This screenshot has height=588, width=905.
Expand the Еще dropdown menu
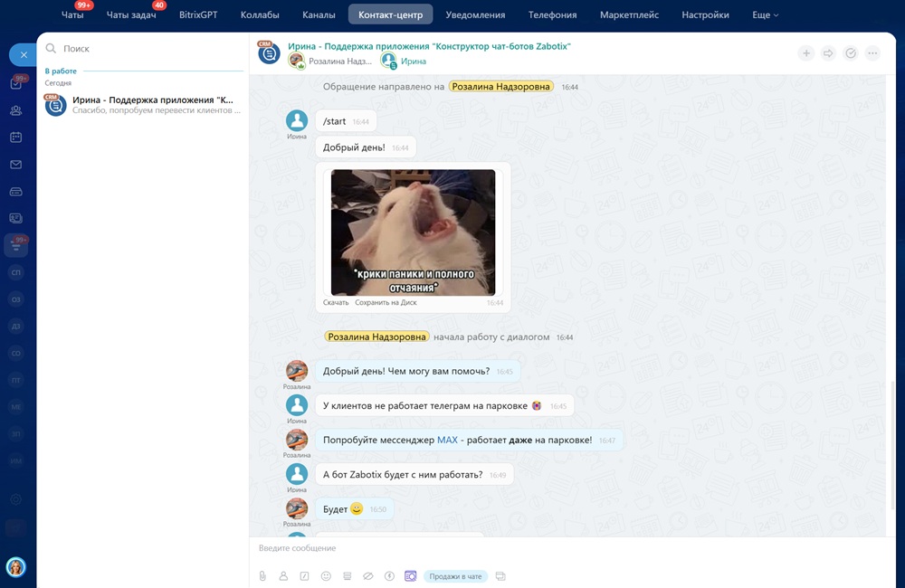coord(766,15)
